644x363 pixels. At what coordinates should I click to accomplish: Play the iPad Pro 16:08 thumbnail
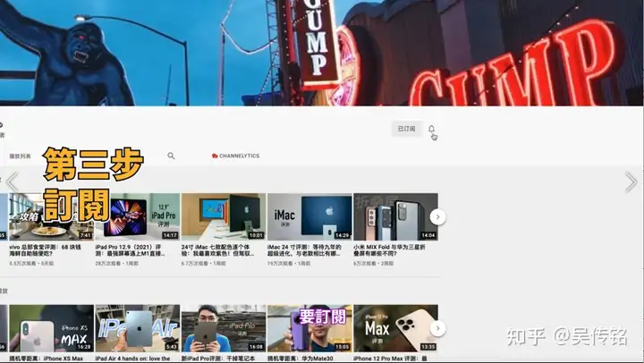(224, 328)
